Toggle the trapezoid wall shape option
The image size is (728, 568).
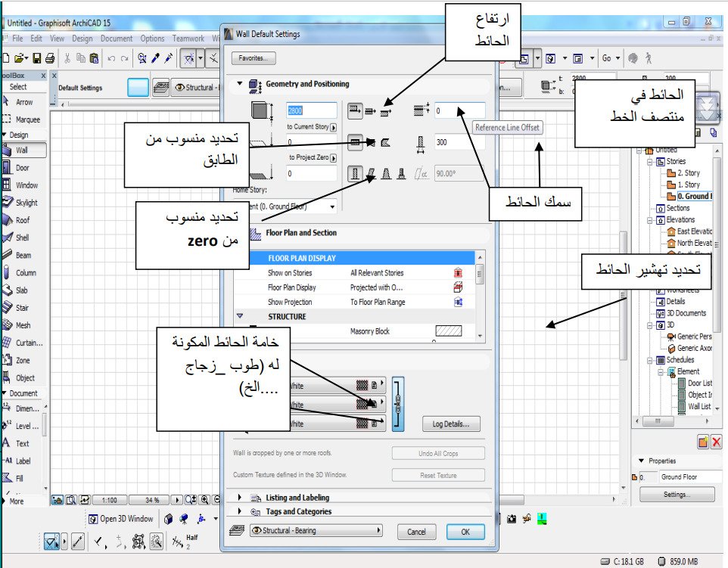[x=387, y=174]
